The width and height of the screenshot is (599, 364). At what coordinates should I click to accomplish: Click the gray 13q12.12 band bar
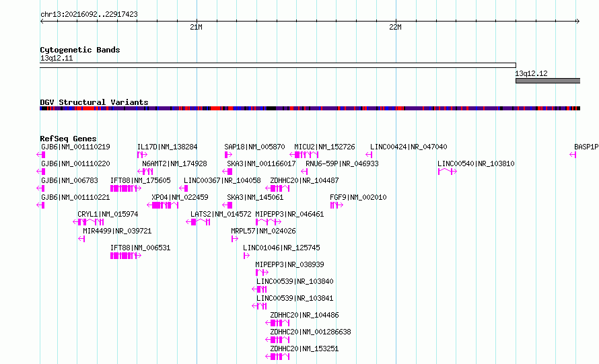coord(548,81)
